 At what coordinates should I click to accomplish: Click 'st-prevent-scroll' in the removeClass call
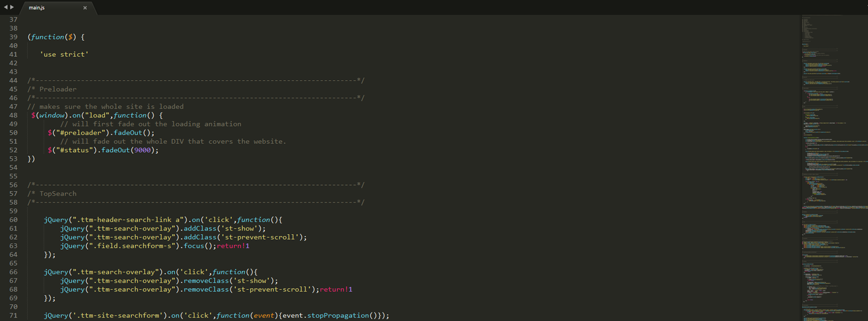(272, 289)
